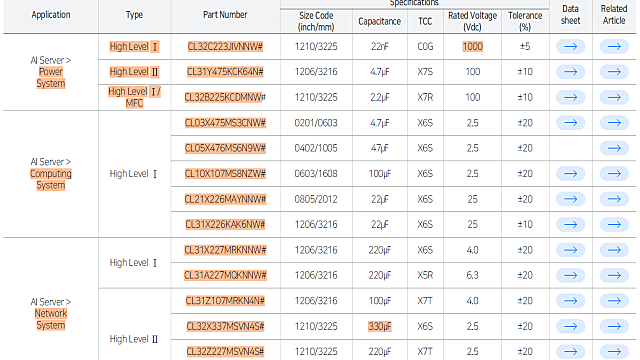Select part number CL05X476MS6N9W#

[x=225, y=148]
